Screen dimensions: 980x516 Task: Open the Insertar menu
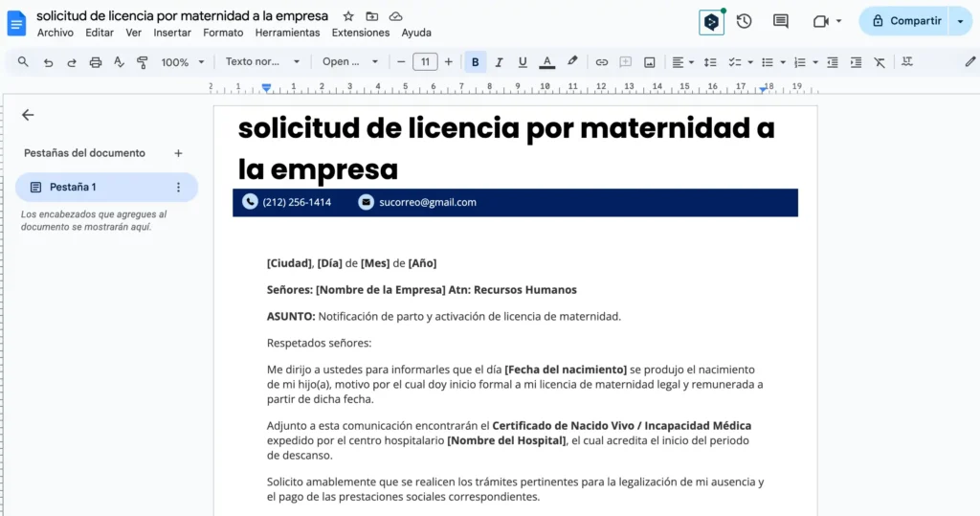172,33
